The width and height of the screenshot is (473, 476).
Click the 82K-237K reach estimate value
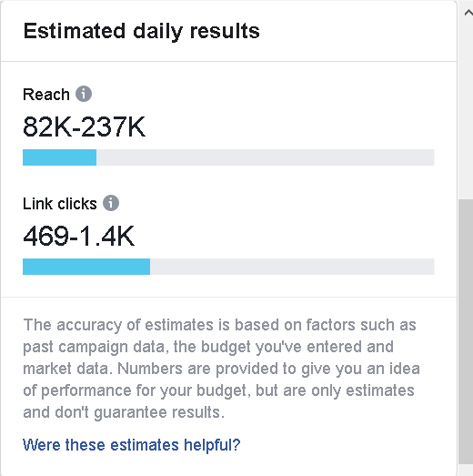click(84, 127)
